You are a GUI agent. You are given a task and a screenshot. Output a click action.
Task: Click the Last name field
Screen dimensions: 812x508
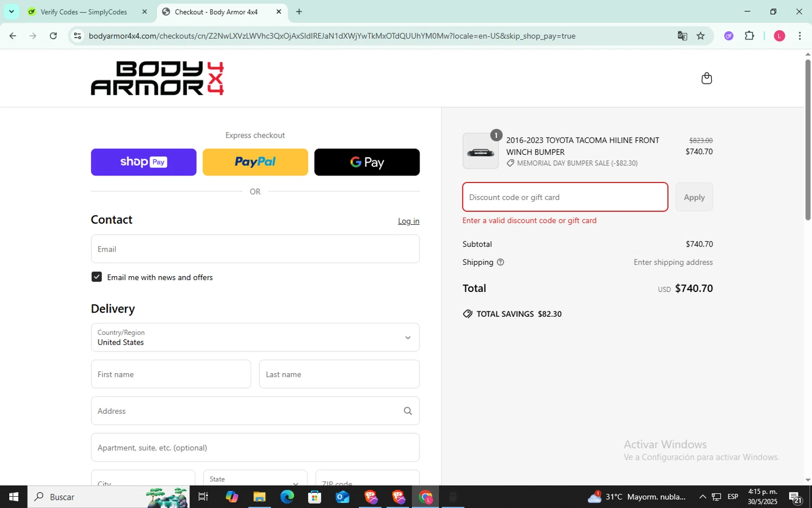click(x=339, y=374)
